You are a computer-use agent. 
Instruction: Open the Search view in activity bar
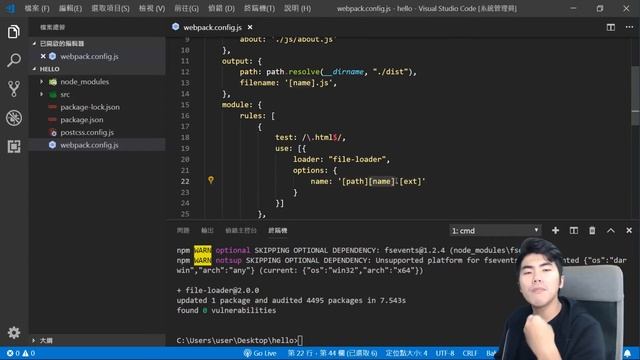tap(13, 60)
